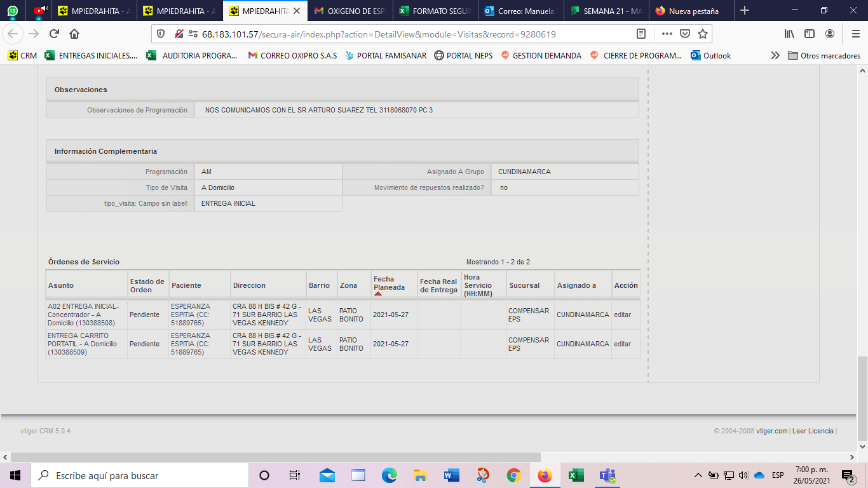Open Excel from the taskbar
Screen dimensions: 868x488
tap(576, 475)
